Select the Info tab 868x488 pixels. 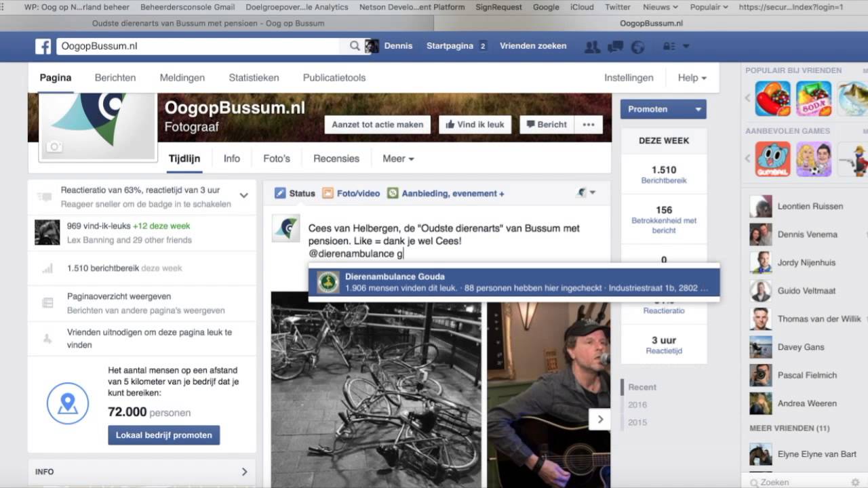(232, 159)
